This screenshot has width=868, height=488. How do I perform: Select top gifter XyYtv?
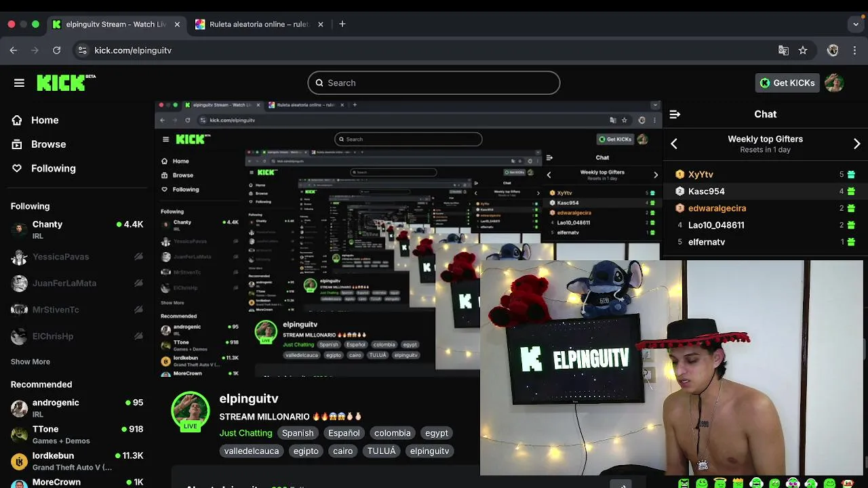(701, 174)
